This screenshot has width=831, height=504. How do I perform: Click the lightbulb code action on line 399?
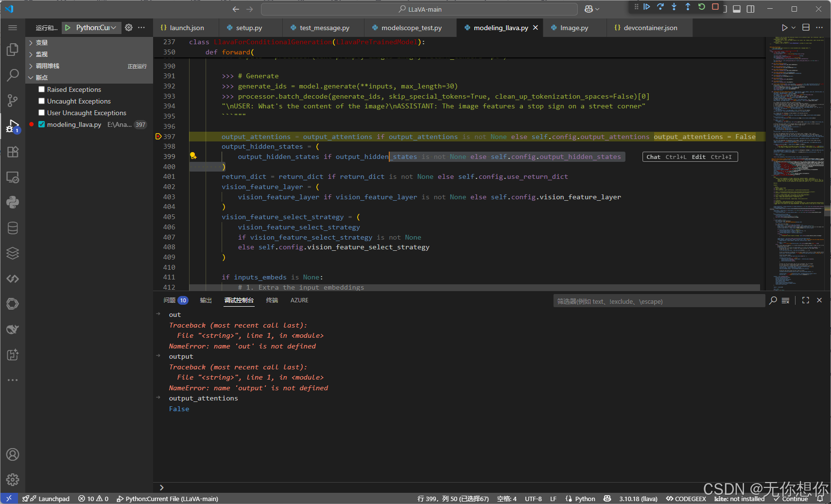coord(193,156)
